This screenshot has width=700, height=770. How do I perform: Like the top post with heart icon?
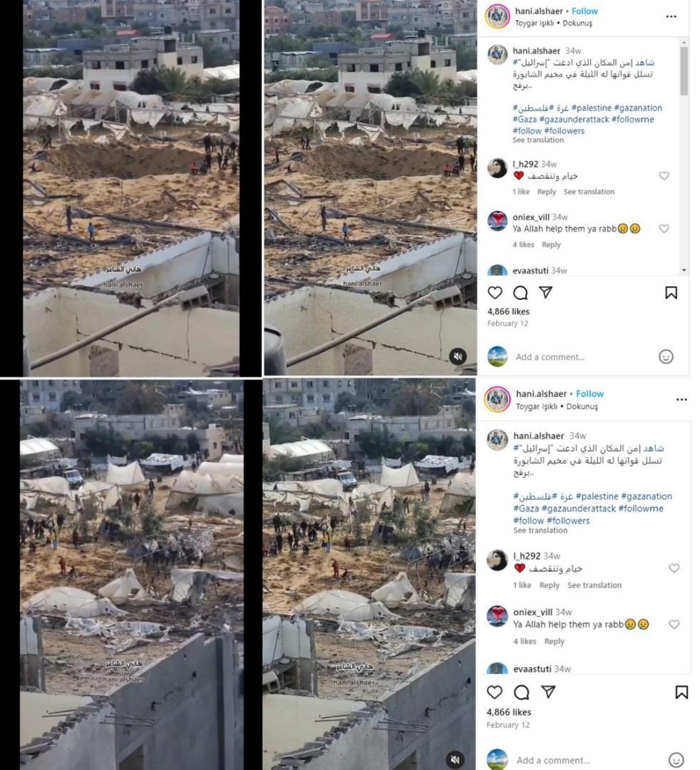[x=495, y=293]
